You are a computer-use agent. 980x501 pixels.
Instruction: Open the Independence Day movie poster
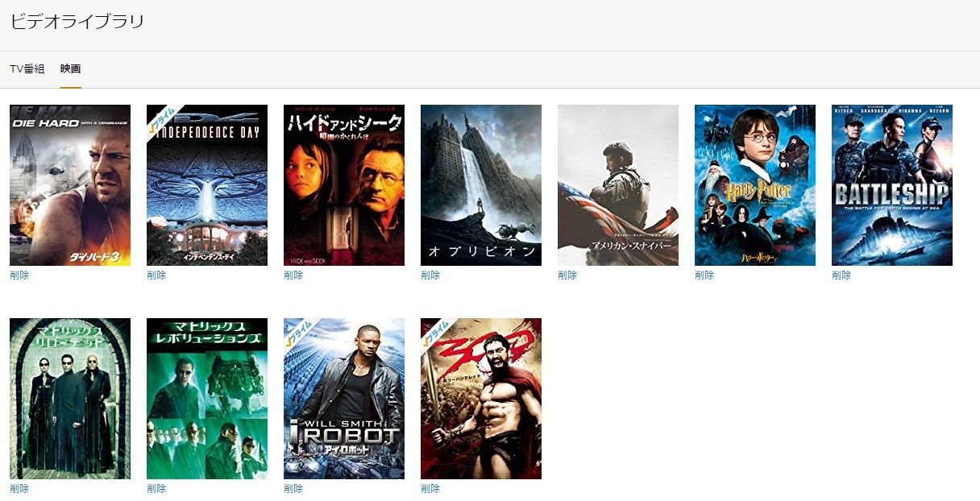click(x=207, y=185)
